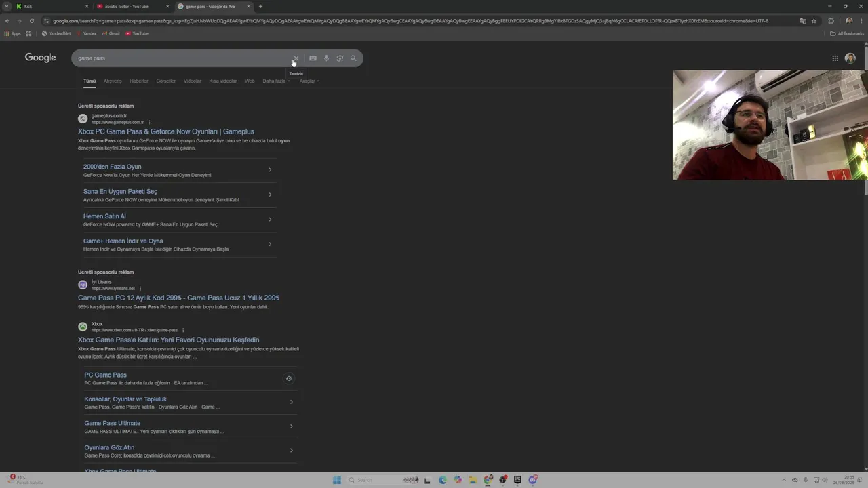The image size is (868, 488).
Task: Expand Game+ Hemen İndir ve Oyna chevron
Action: click(270, 244)
